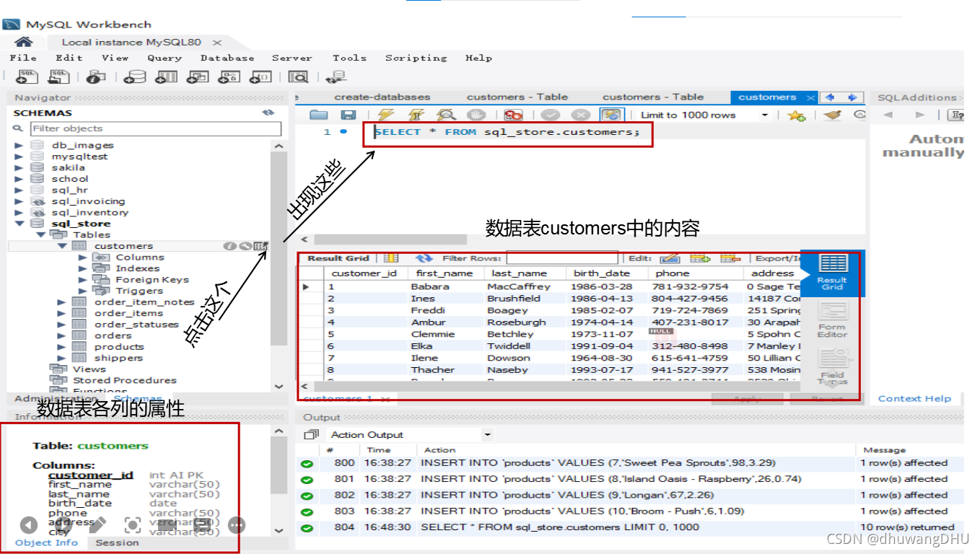Refresh the result grid data
Screen dimensions: 980x554
[424, 258]
